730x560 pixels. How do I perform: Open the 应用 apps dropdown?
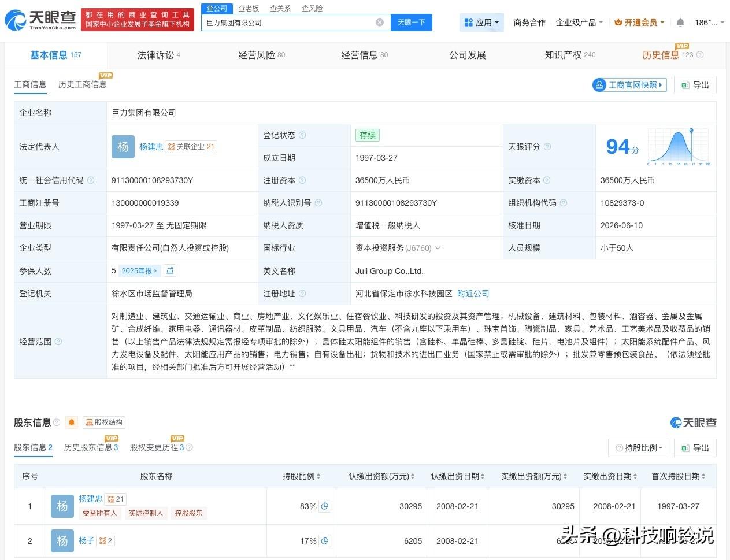(482, 23)
